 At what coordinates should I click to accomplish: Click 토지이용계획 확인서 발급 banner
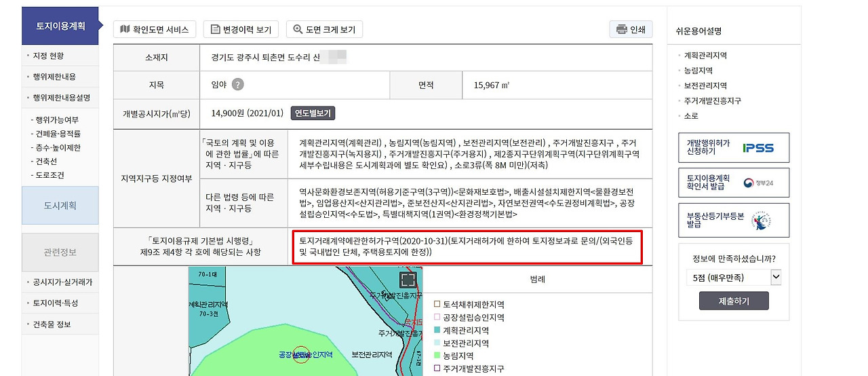coord(734,183)
